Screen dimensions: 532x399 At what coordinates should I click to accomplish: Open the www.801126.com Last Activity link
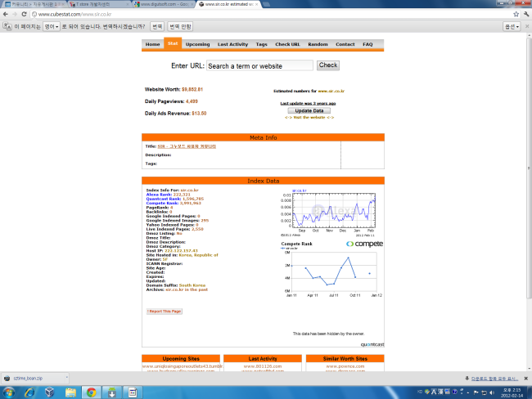(263, 366)
